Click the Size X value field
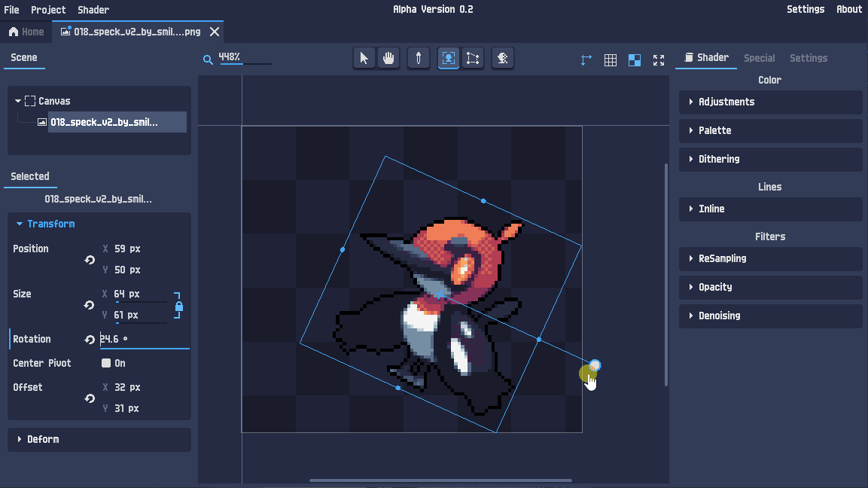The width and height of the screenshot is (868, 488). [x=140, y=294]
